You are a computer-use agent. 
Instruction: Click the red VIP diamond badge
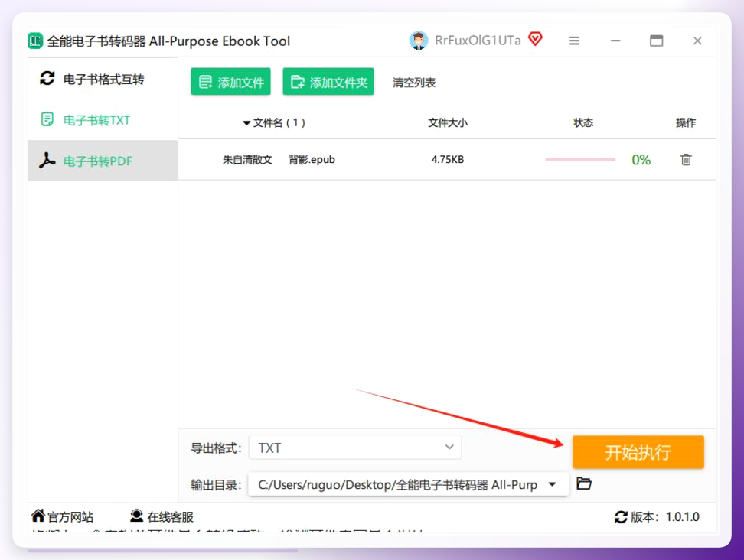pyautogui.click(x=535, y=39)
